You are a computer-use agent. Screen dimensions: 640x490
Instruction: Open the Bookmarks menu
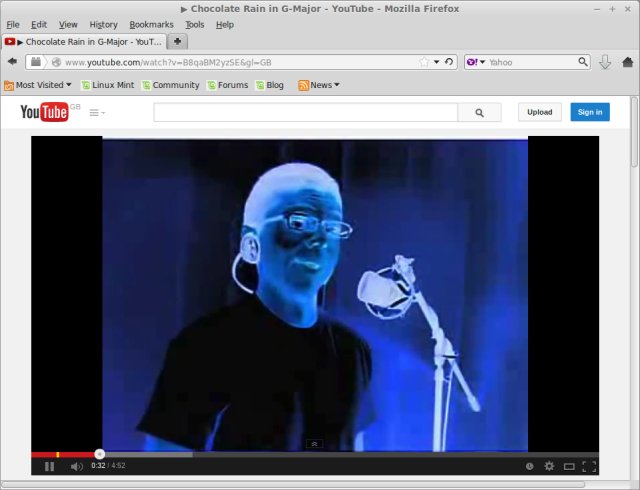(x=151, y=24)
